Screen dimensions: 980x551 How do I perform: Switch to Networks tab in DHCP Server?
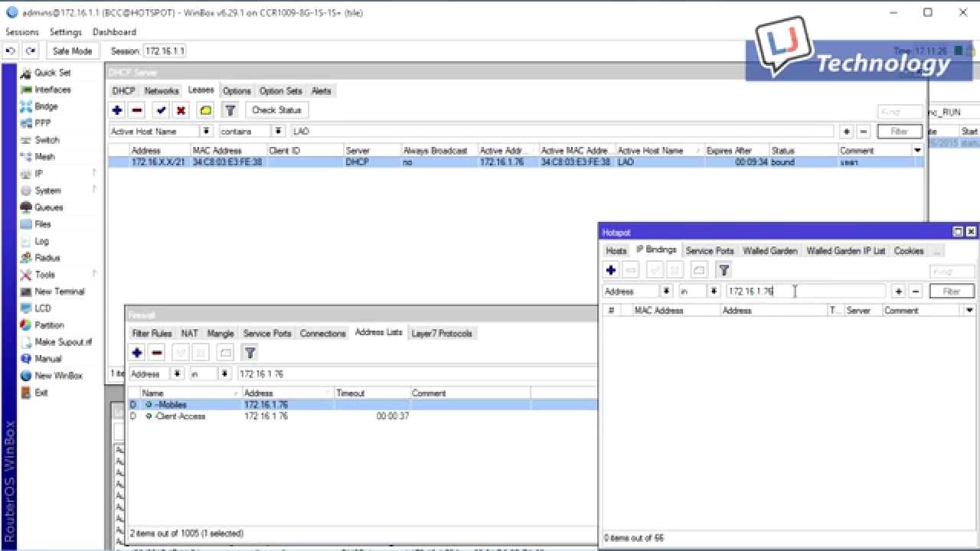162,91
